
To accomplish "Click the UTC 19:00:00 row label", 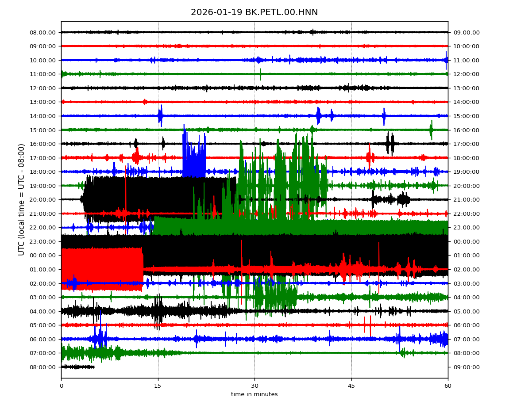I will tap(43, 186).
